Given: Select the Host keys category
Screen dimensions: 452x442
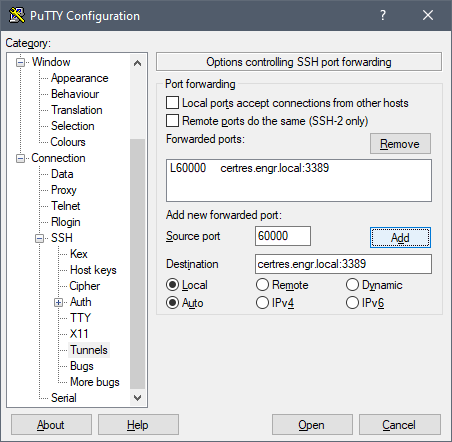Looking at the screenshot, I should click(x=93, y=270).
